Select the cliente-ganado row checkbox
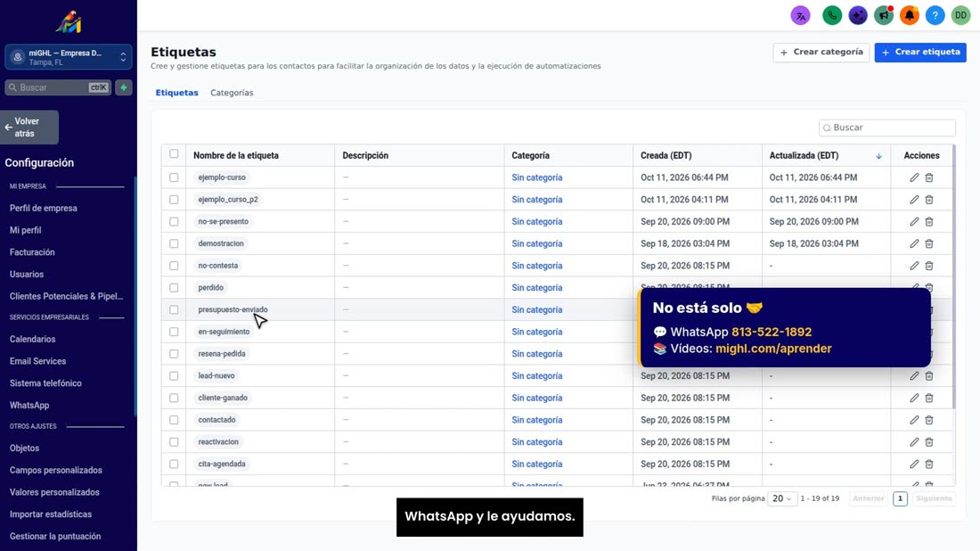Screen dimensions: 980x551 [x=174, y=398]
